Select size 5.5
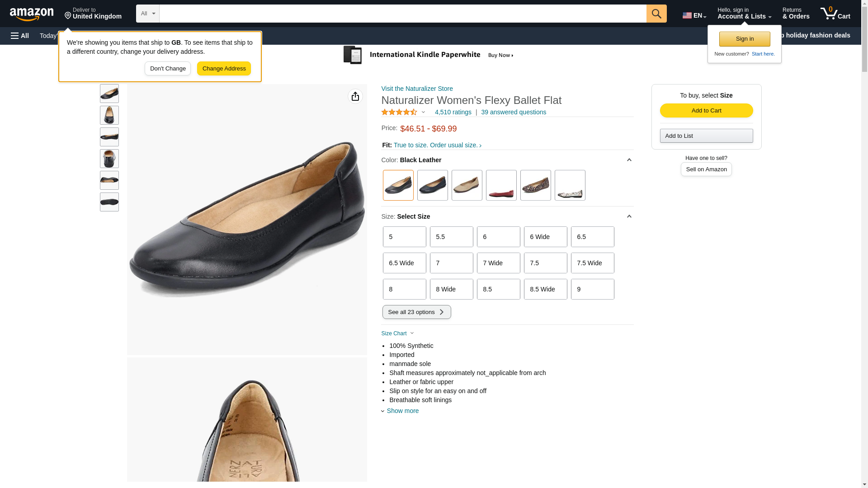Viewport: 868px width, 488px height. [x=452, y=237]
